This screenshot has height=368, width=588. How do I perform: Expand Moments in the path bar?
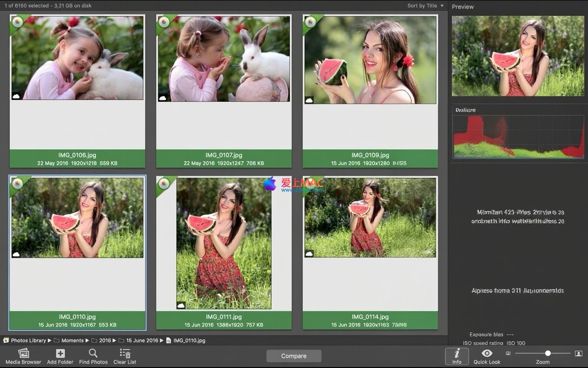[72, 341]
